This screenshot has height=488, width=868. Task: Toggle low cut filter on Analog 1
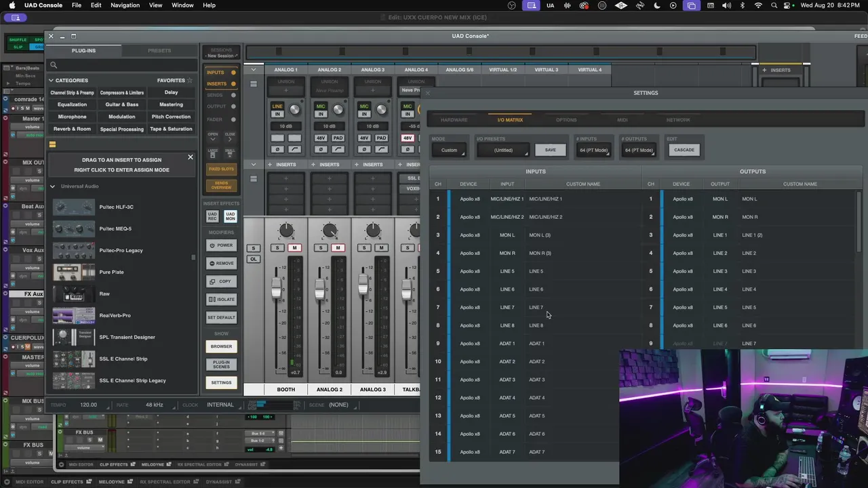pos(294,149)
